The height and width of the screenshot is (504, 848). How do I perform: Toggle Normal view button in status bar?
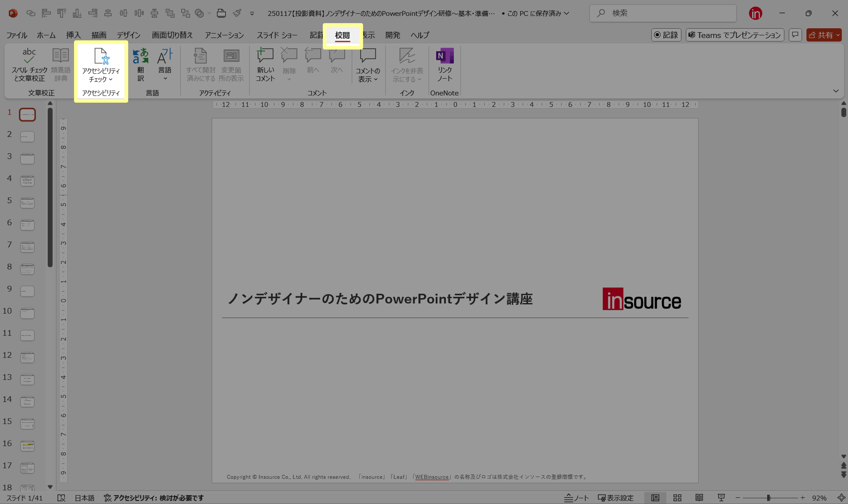click(655, 498)
